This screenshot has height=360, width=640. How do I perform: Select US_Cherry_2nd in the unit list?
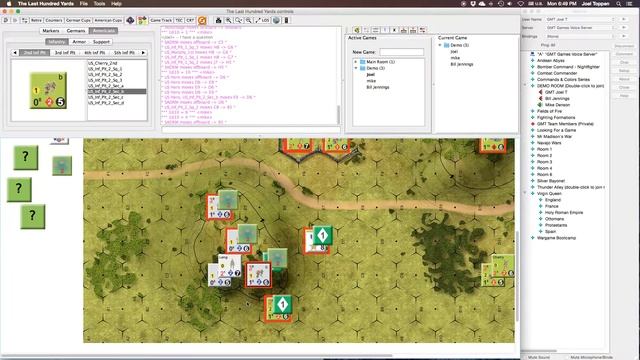point(102,63)
